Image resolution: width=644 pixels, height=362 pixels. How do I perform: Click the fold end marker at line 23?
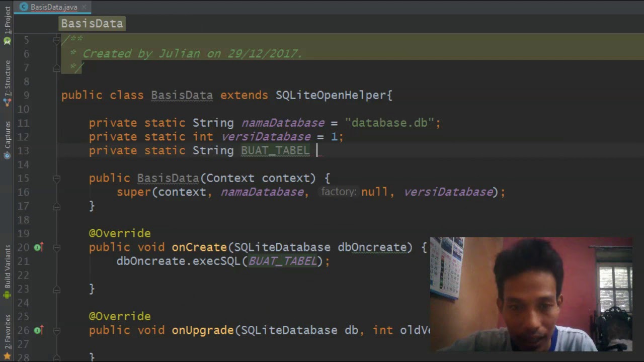point(57,289)
